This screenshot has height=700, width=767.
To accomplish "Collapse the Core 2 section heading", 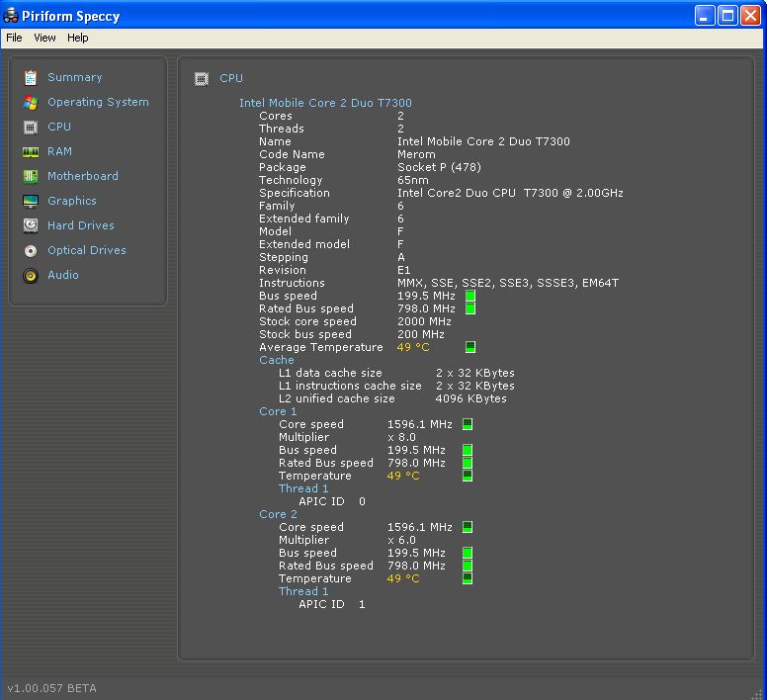I will point(278,514).
